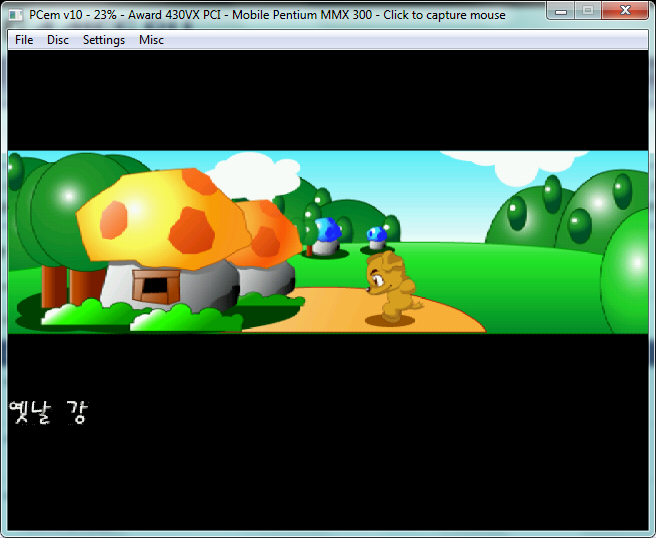Open the Misc menu
This screenshot has height=538, width=656.
[151, 40]
